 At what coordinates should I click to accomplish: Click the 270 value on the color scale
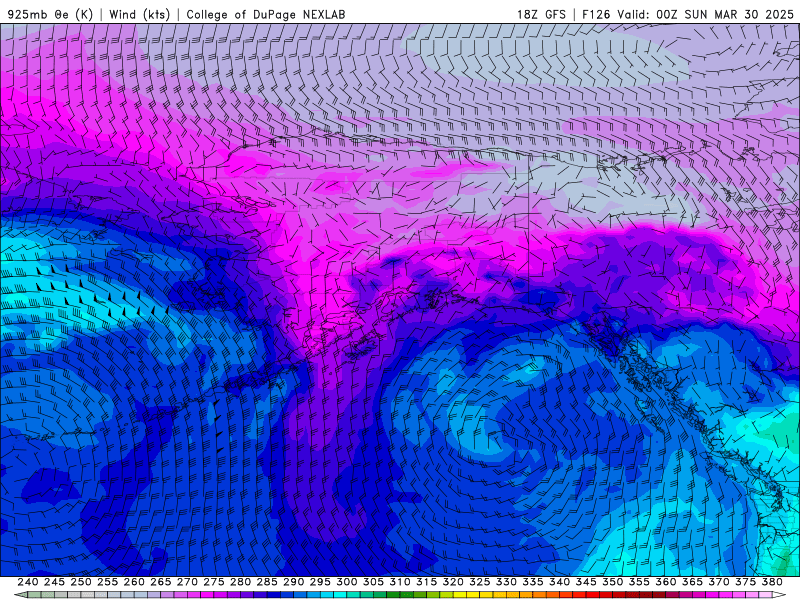tap(187, 582)
